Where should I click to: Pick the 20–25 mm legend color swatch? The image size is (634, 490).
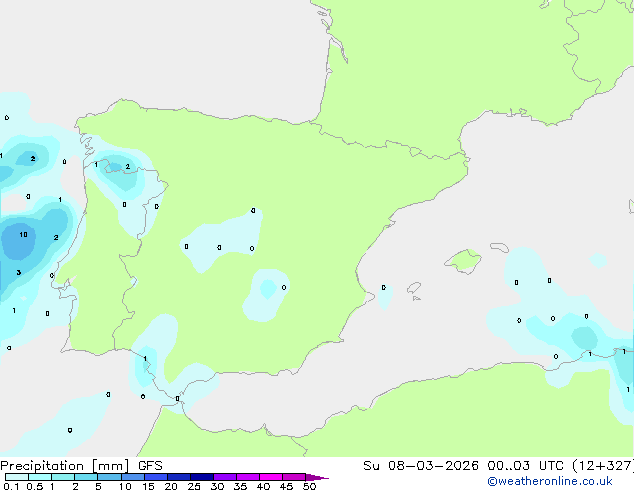(179, 477)
